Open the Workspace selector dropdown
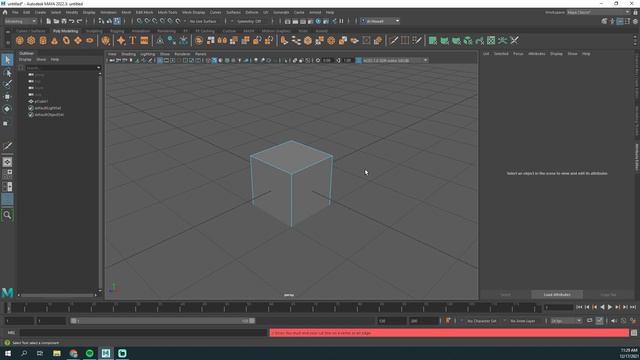The width and height of the screenshot is (640, 360). click(598, 12)
